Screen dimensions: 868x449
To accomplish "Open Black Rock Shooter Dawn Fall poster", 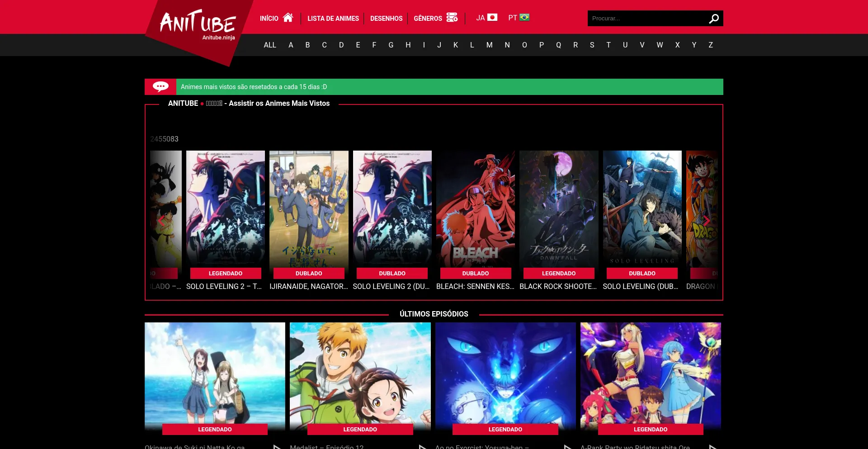I will [559, 209].
